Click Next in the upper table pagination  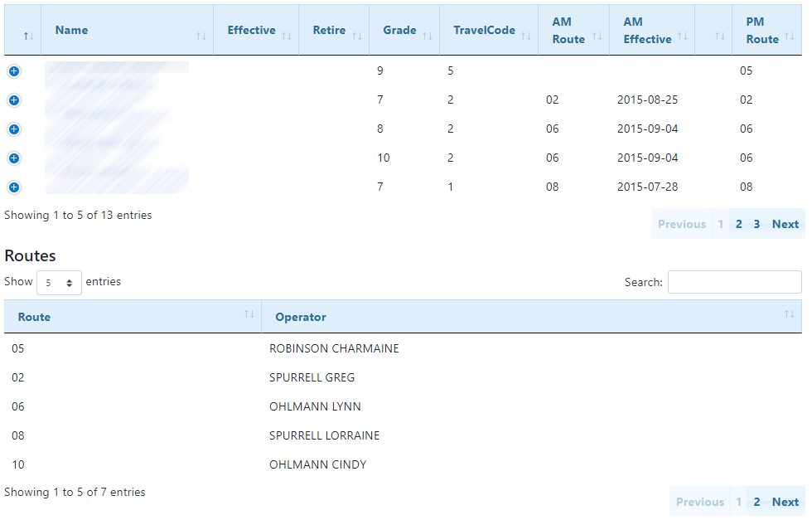point(785,224)
